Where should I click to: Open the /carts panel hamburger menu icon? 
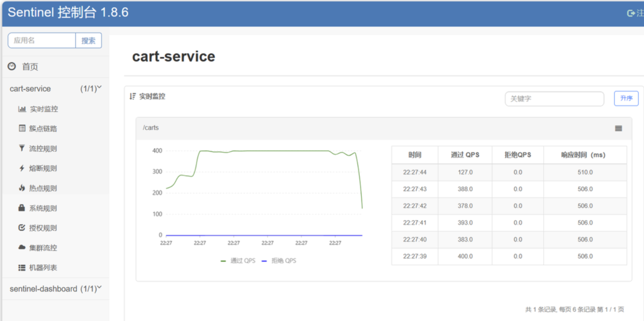point(618,128)
